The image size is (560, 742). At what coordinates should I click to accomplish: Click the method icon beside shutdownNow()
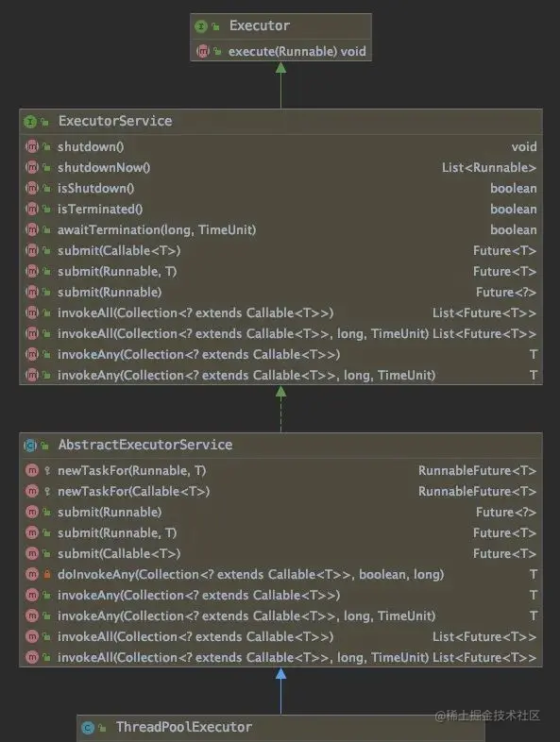tap(32, 167)
